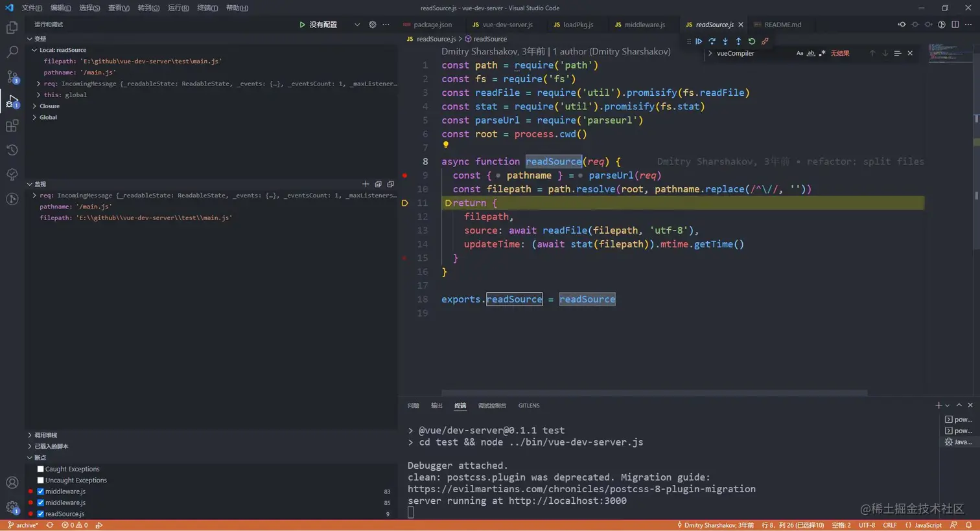Open launch.json via the debug gear icon
This screenshot has width=980, height=531.
coord(372,25)
